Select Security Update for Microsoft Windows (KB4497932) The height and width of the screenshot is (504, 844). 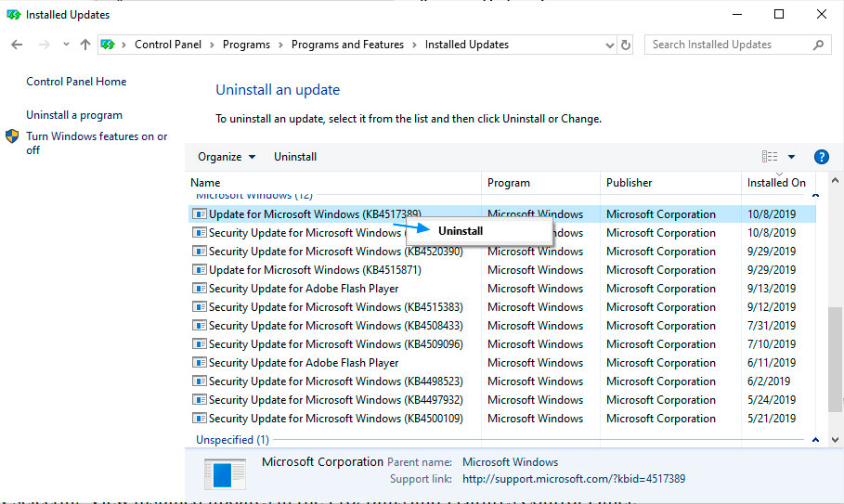502,400
